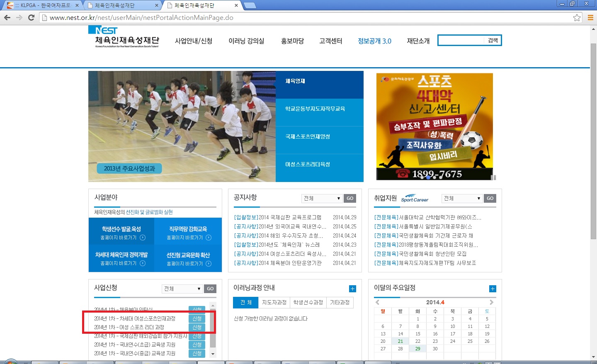Select date 29 in the calendar

pos(418,349)
